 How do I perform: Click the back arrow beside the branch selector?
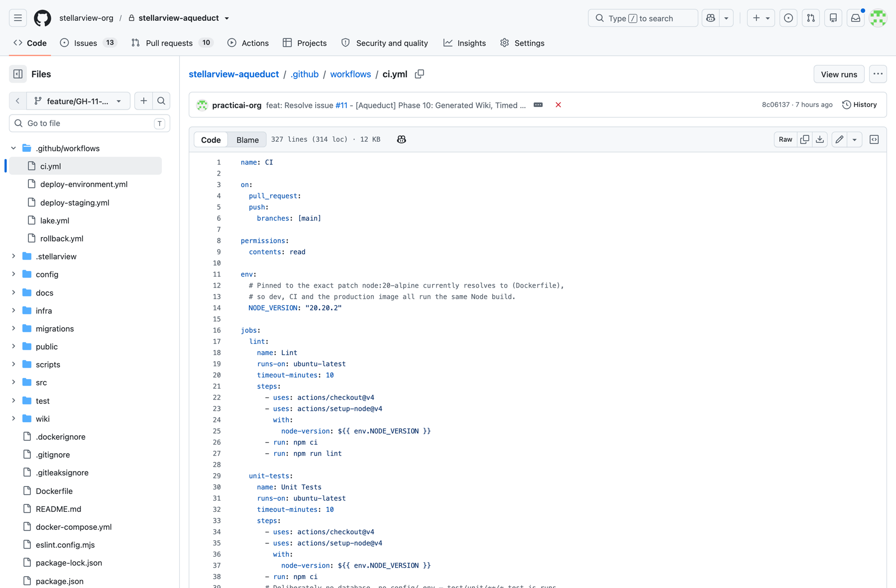(18, 101)
